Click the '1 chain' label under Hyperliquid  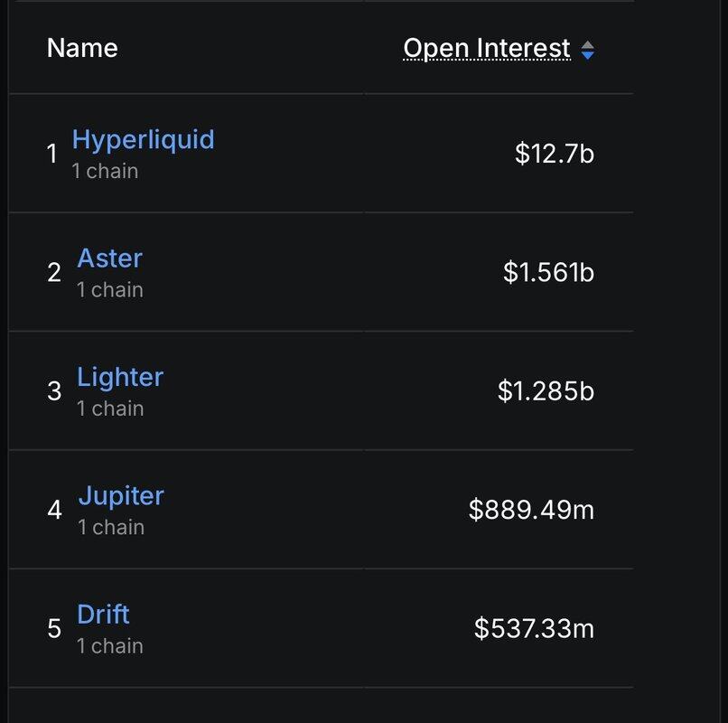tap(105, 172)
